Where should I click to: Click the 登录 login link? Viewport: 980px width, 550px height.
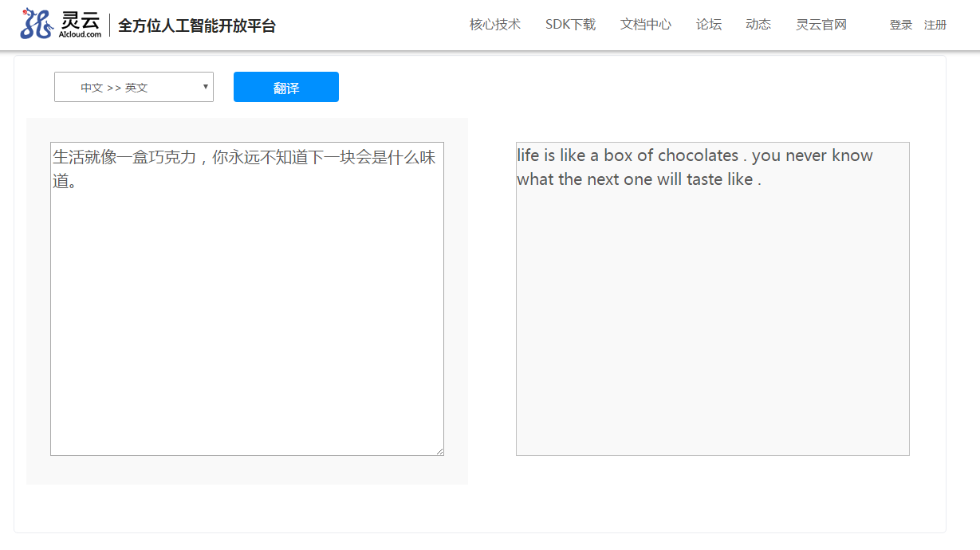coord(900,26)
